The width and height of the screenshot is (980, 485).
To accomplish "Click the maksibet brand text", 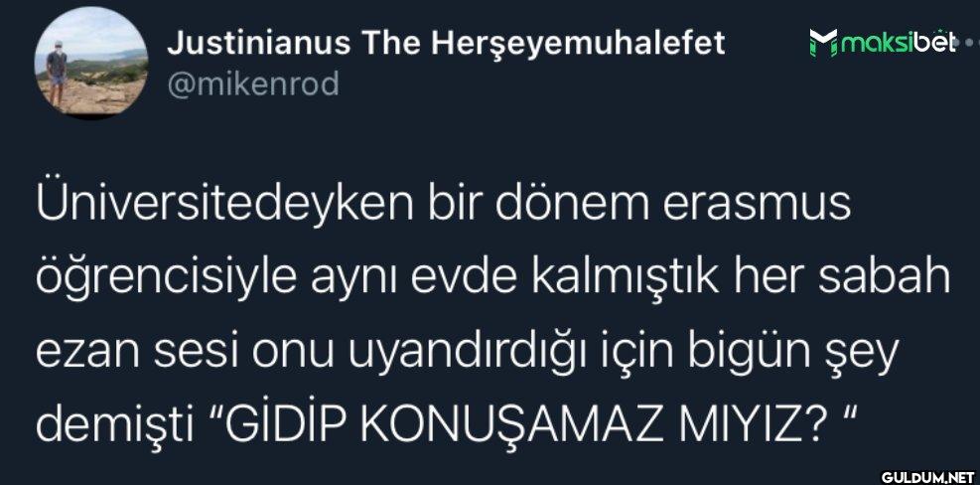I will (x=898, y=42).
